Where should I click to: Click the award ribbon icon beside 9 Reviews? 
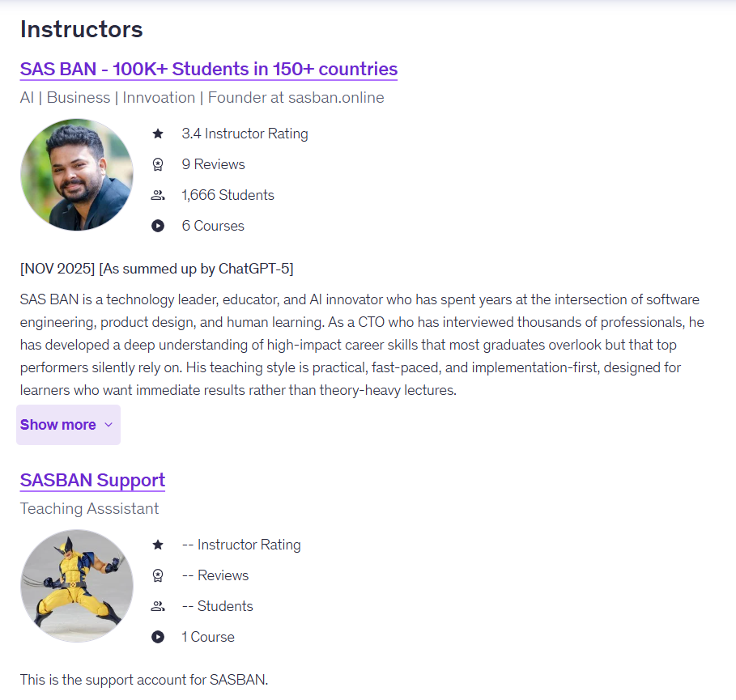click(x=158, y=164)
